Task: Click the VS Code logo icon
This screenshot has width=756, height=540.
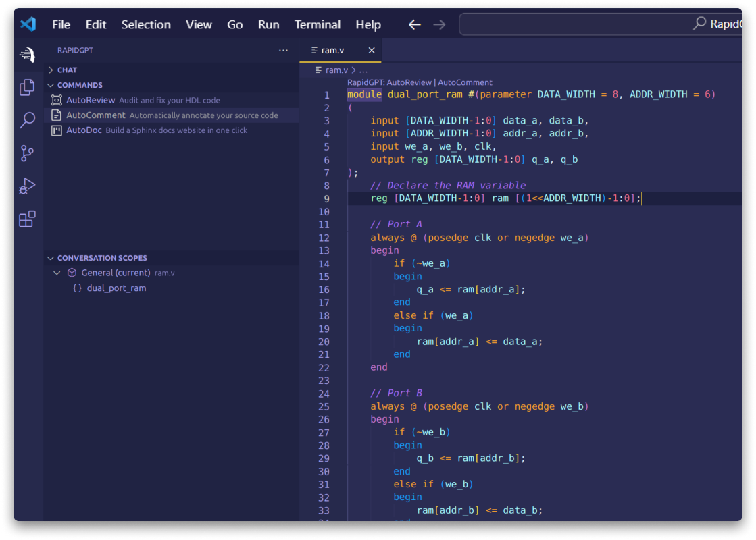Action: (28, 24)
